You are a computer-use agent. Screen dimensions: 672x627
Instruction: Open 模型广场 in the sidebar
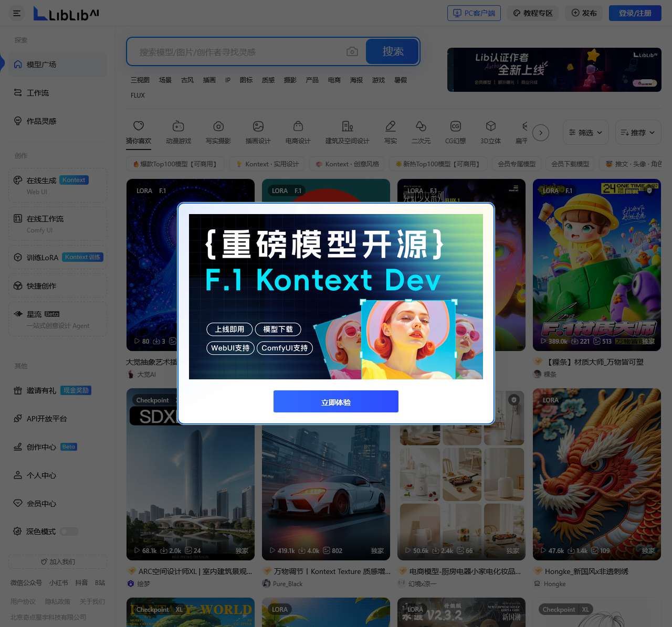pos(58,65)
